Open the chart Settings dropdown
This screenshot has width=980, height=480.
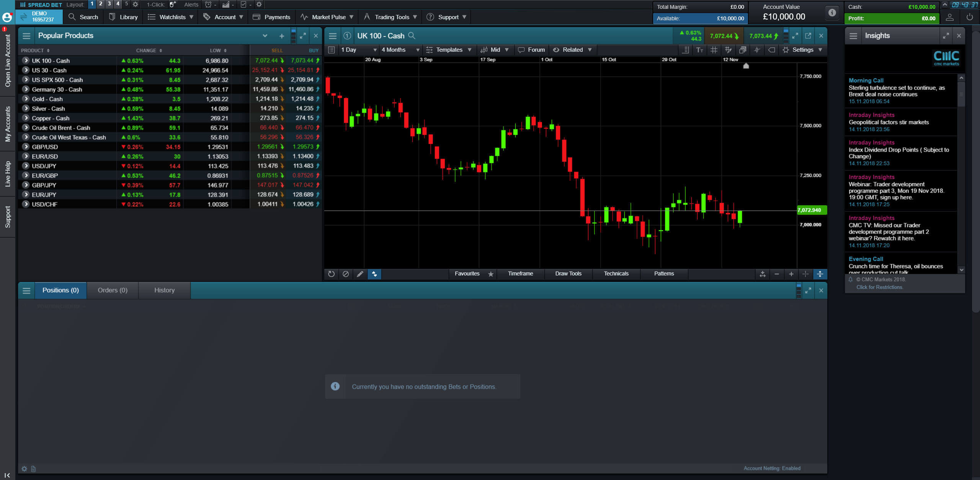pyautogui.click(x=802, y=50)
